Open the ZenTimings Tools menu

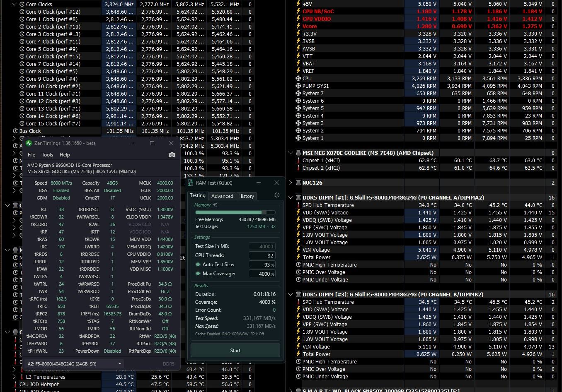[x=47, y=155]
